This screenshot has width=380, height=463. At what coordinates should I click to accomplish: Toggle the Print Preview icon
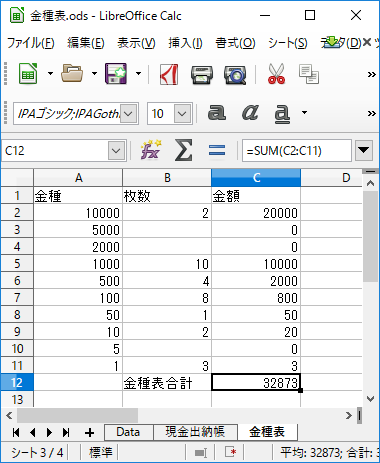pyautogui.click(x=235, y=75)
